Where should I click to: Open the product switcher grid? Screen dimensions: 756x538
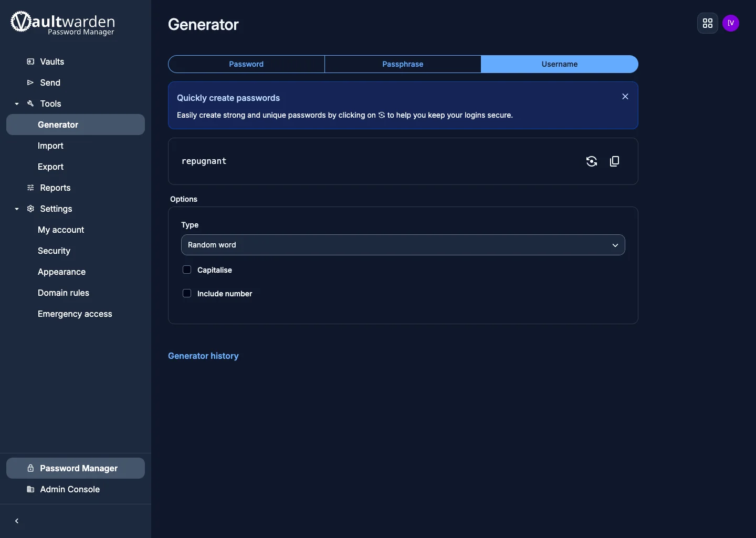(708, 23)
